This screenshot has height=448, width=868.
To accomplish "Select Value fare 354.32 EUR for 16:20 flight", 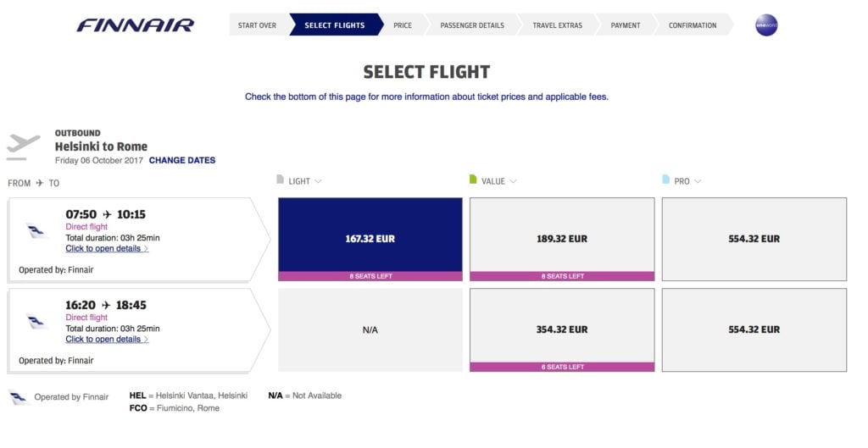I will 562,329.
